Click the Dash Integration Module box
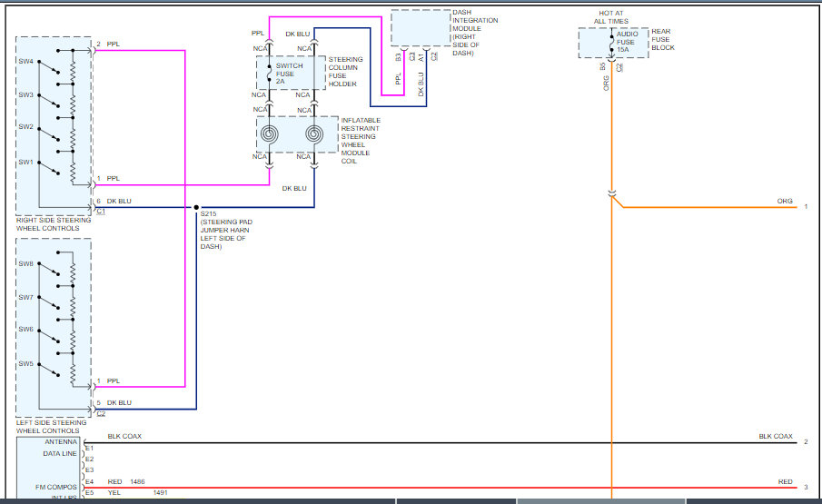Screen dimensions: 822x504 427,27
